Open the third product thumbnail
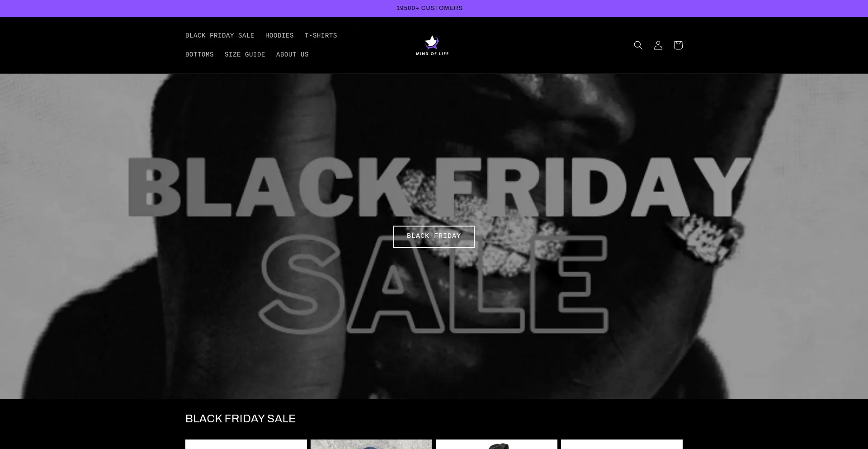Viewport: 868px width, 449px height. pyautogui.click(x=496, y=444)
